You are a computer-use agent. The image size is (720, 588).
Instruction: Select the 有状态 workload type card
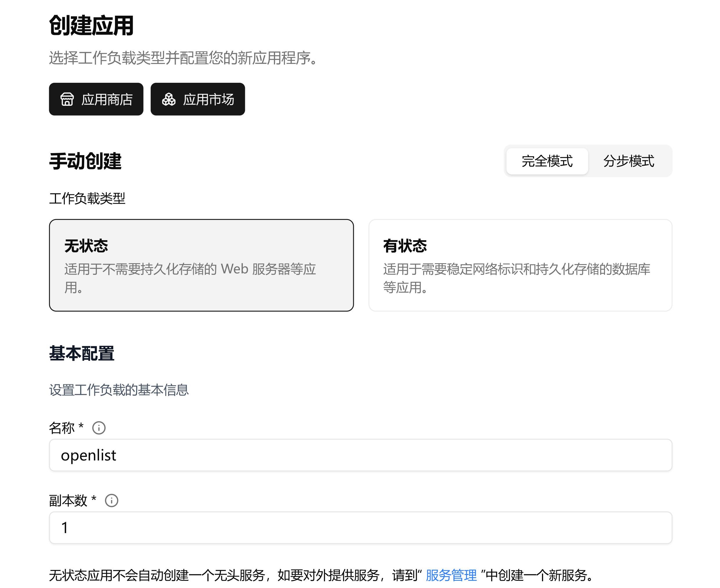(x=520, y=265)
